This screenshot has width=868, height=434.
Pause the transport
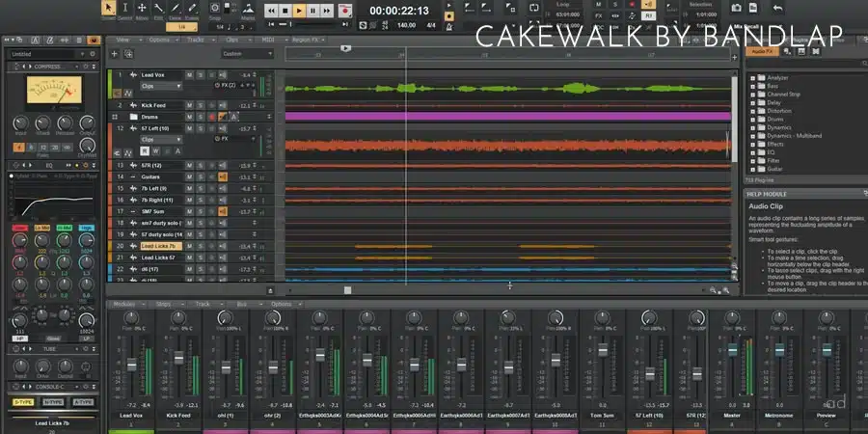point(312,10)
